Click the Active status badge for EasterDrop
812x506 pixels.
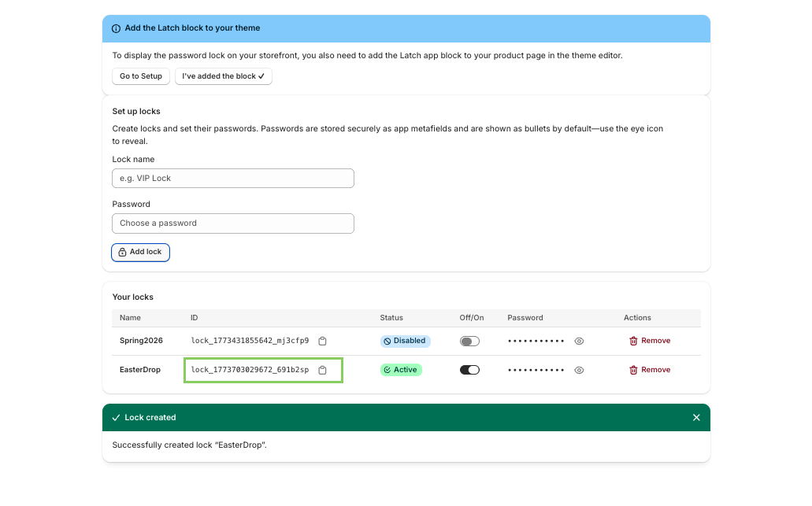click(401, 369)
